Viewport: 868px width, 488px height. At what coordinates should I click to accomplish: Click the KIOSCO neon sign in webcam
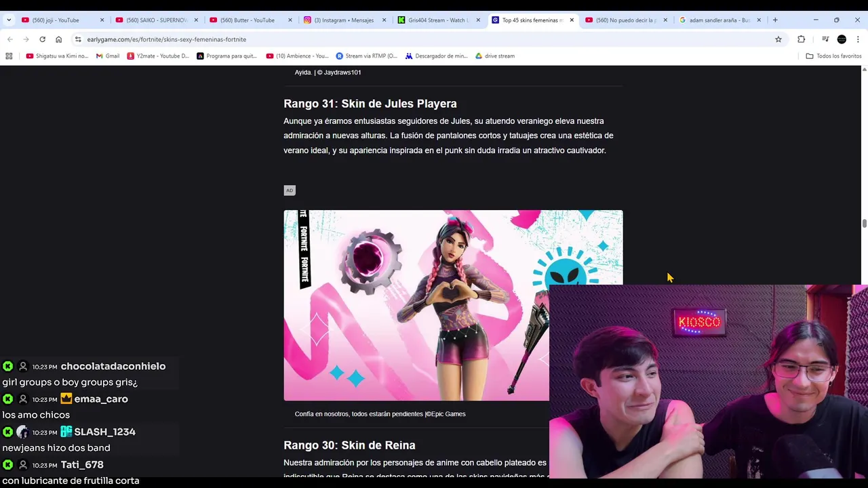(x=699, y=323)
